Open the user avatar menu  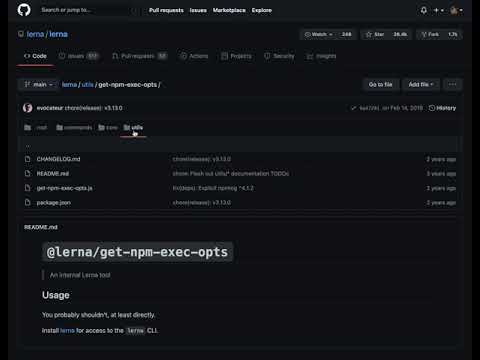click(x=456, y=10)
